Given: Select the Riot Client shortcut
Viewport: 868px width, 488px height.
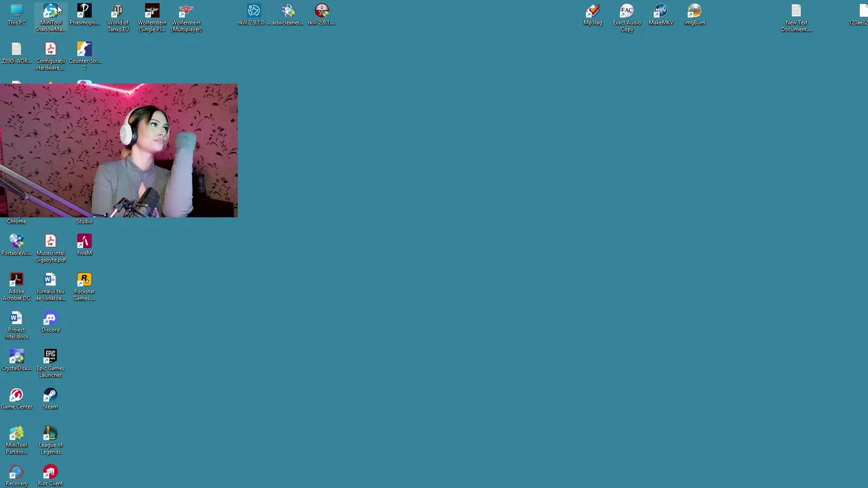Looking at the screenshot, I should coord(50,476).
